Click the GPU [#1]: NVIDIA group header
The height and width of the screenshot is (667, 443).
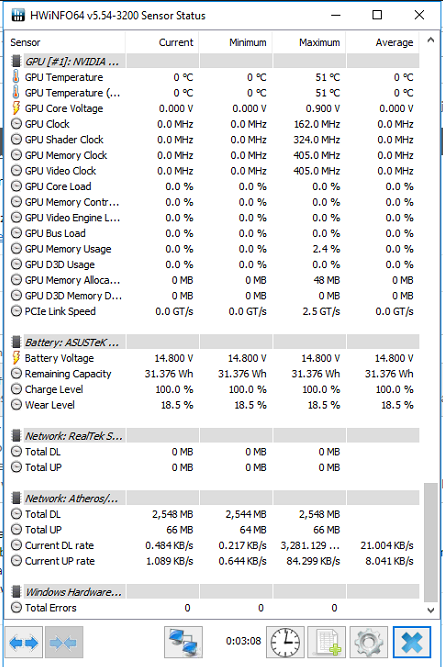click(72, 62)
